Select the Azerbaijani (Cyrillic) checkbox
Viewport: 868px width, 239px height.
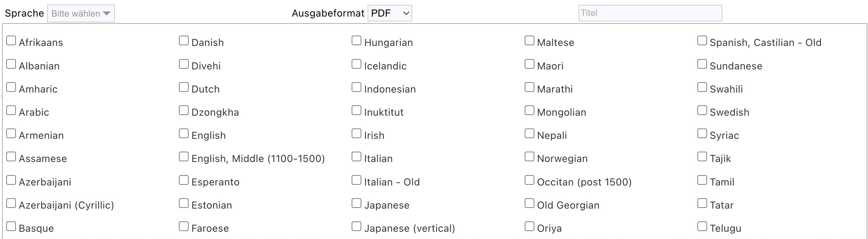pyautogui.click(x=11, y=203)
